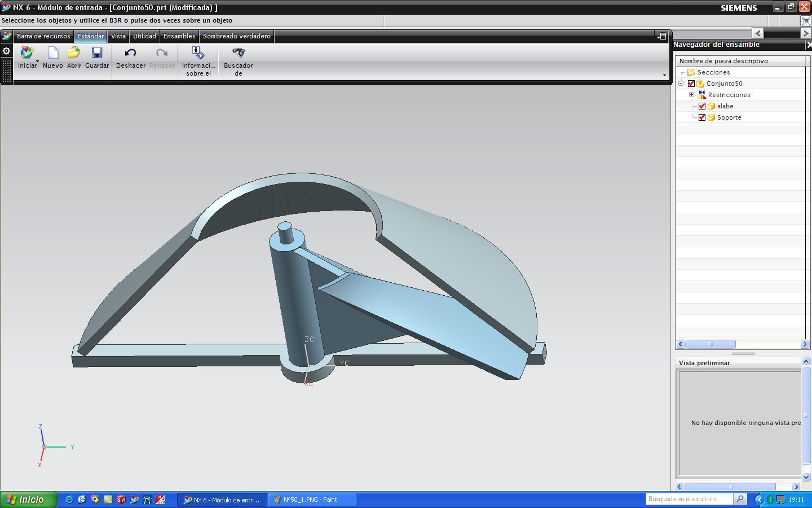Open the SolidWorks quick launch icon

(x=121, y=500)
